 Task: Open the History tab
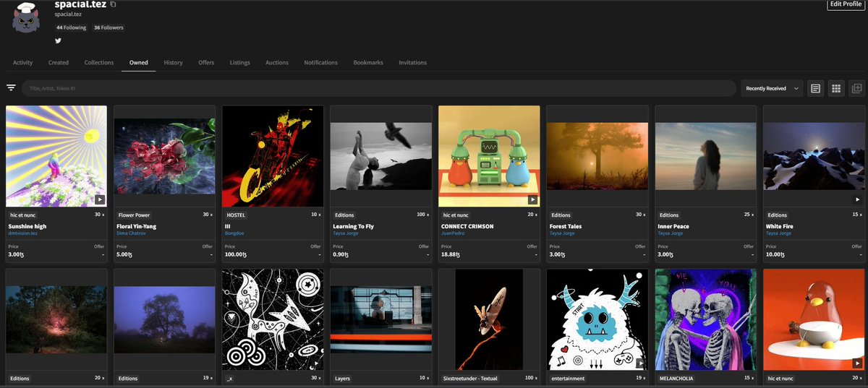coord(173,63)
